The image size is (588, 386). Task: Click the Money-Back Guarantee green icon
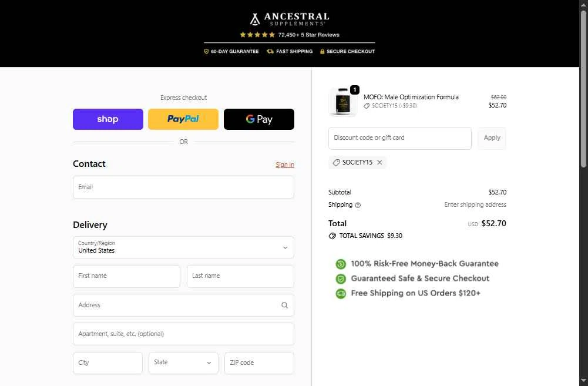click(341, 264)
